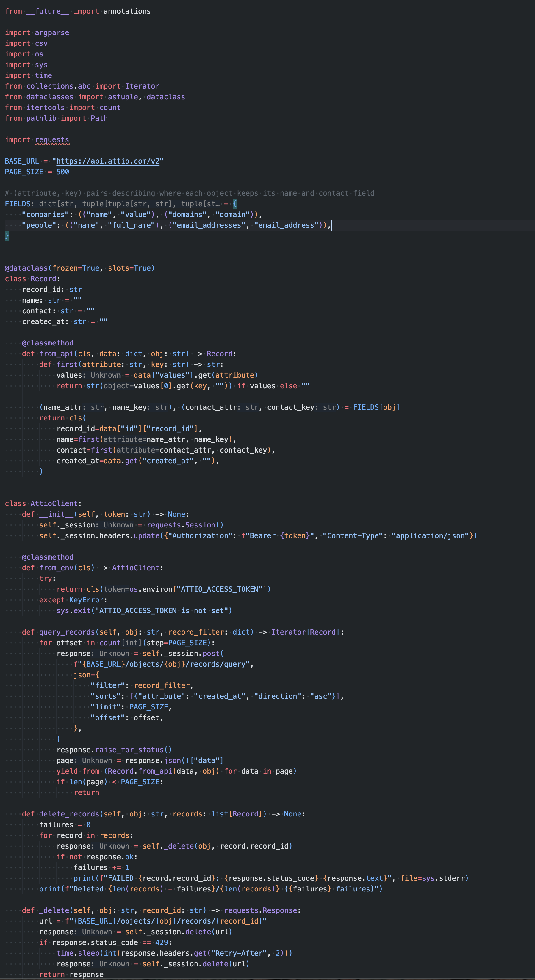Click the 'import sys' statement
The height and width of the screenshot is (980, 535).
(x=26, y=65)
